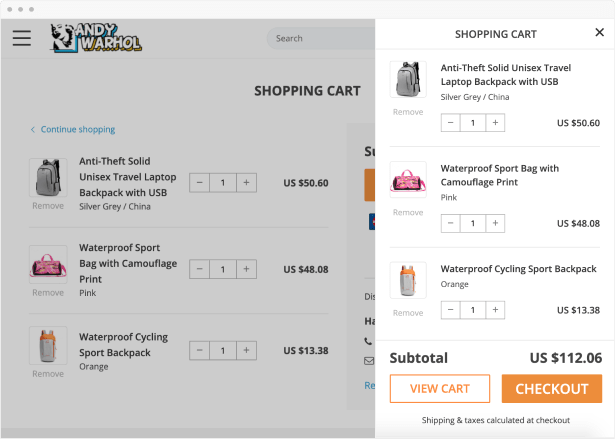Increase quantity of Anti-Theft backpack in side panel
This screenshot has height=439, width=615.
(x=496, y=123)
